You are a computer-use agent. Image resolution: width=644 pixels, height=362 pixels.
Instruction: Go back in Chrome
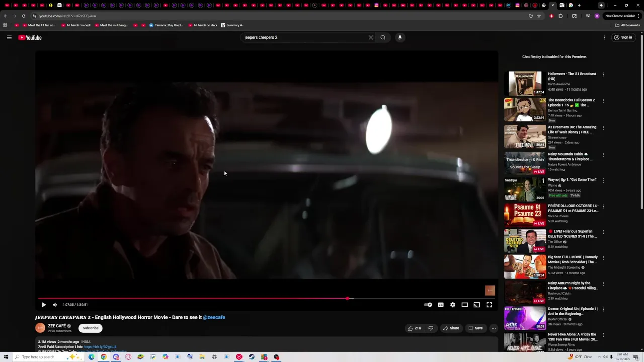click(6, 16)
